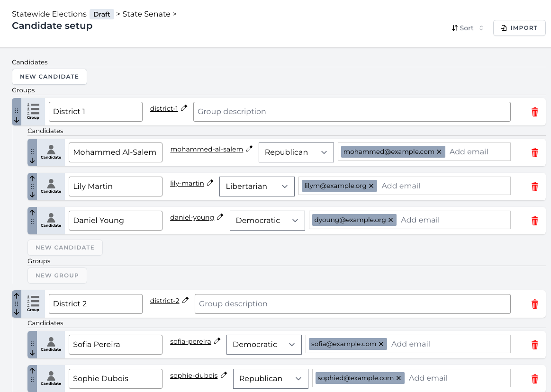The height and width of the screenshot is (392, 551).
Task: Click the Import button
Action: click(x=519, y=28)
